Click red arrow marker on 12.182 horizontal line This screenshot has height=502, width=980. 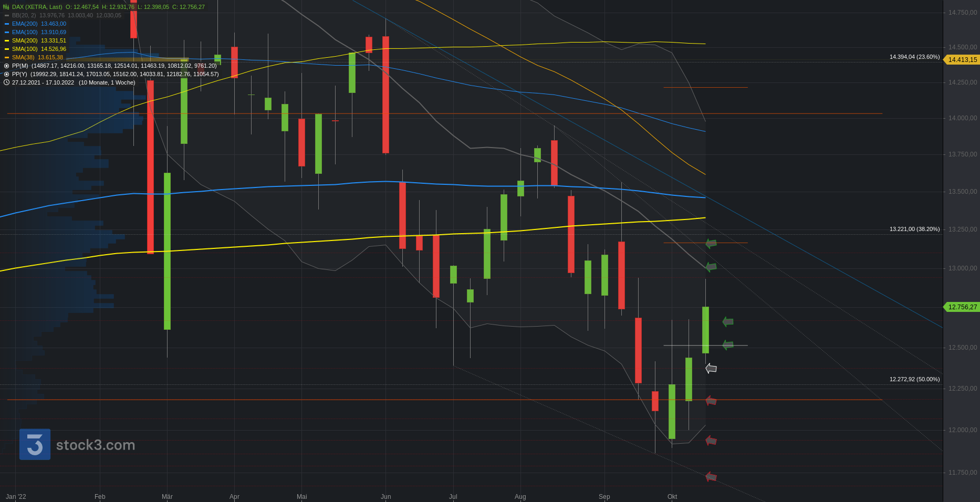(x=711, y=401)
